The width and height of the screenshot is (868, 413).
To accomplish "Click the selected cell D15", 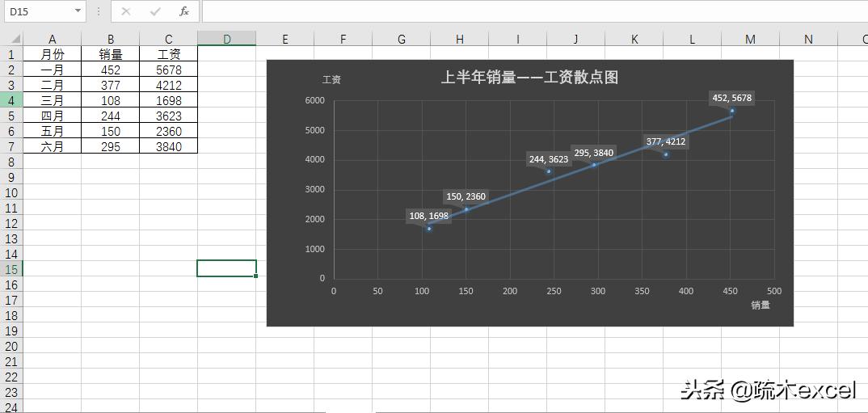I will 227,268.
